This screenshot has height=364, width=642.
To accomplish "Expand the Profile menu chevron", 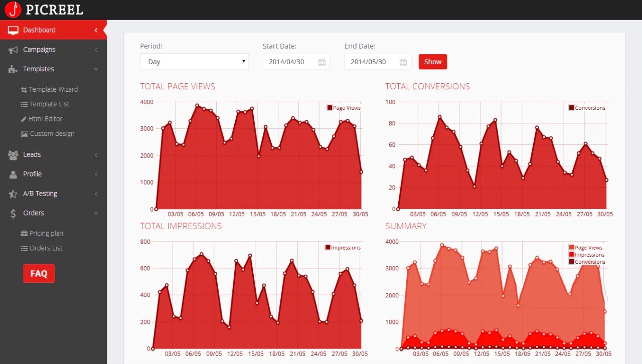I will 96,174.
